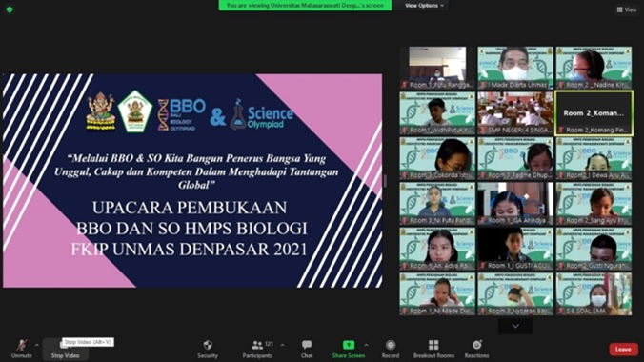
Task: Show more participants with down chevron
Action: [515, 326]
